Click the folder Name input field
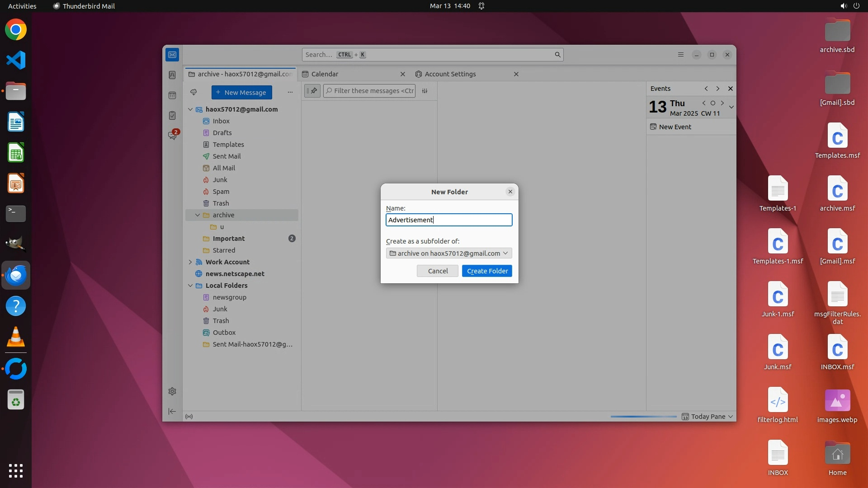The image size is (868, 488). [x=449, y=220]
